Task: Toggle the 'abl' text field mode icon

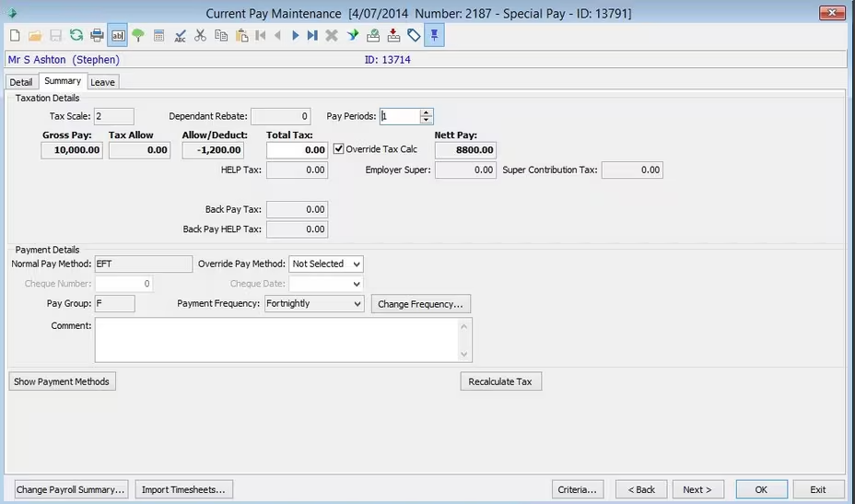Action: 118,35
